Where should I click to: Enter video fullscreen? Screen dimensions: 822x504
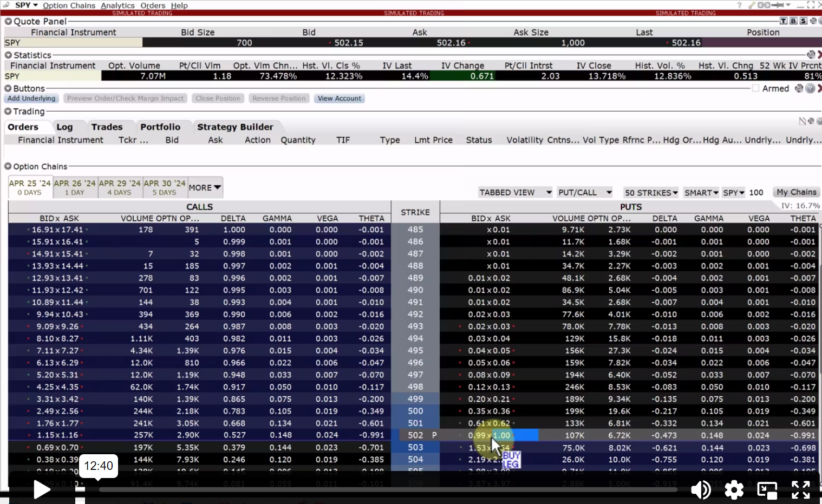coord(800,490)
